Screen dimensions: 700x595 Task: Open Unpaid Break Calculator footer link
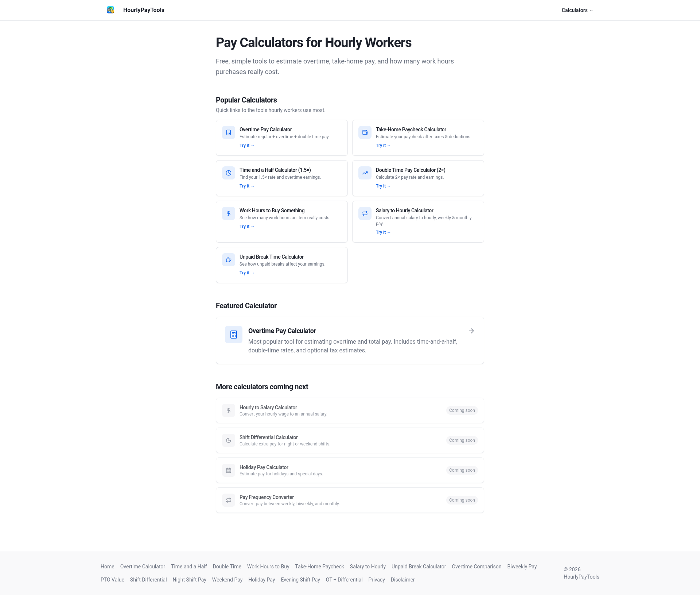419,567
